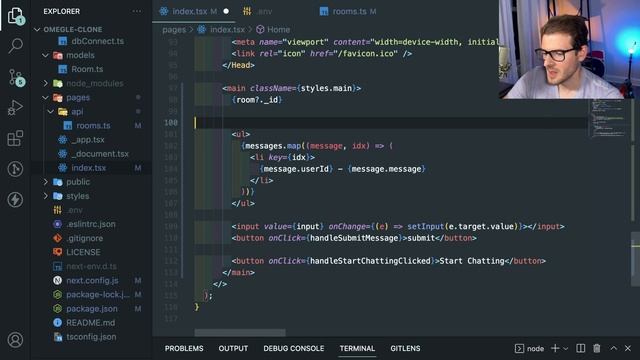Open the terminal launch profile dropdown

click(565, 349)
